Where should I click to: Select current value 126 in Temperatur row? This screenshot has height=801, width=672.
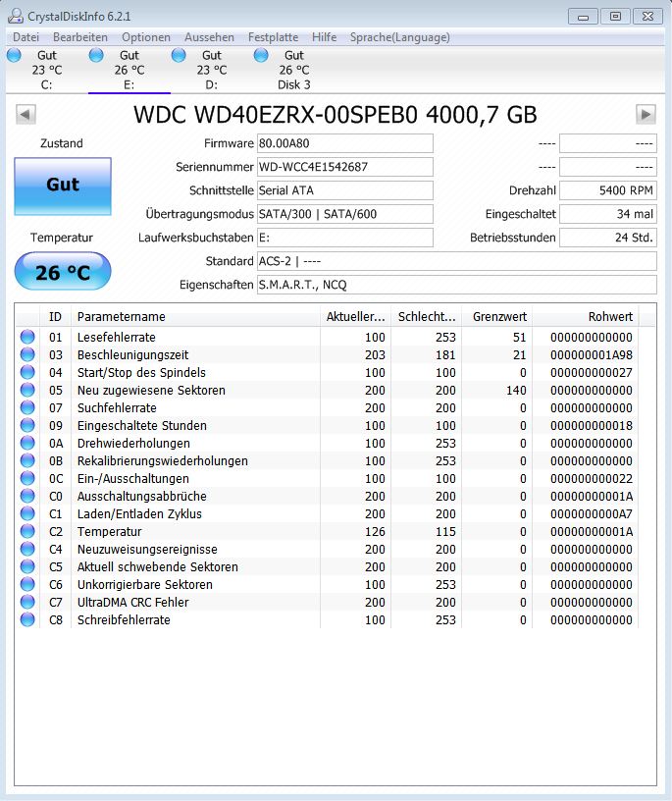(x=375, y=532)
